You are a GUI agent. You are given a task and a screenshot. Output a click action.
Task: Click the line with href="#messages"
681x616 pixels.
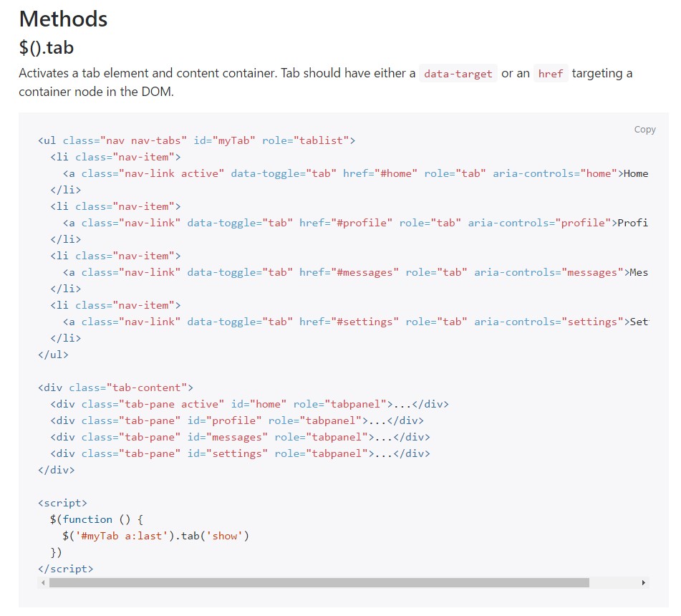point(355,272)
